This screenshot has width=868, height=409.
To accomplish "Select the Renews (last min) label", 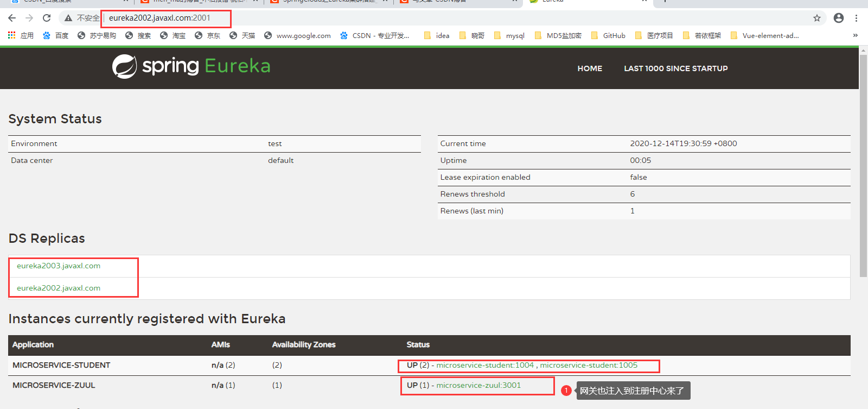I will tap(472, 211).
